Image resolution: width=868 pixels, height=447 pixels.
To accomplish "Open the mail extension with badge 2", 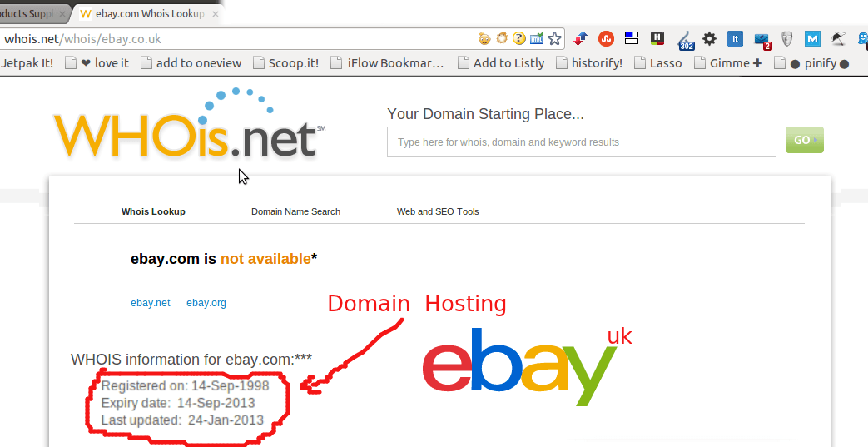I will click(x=763, y=40).
